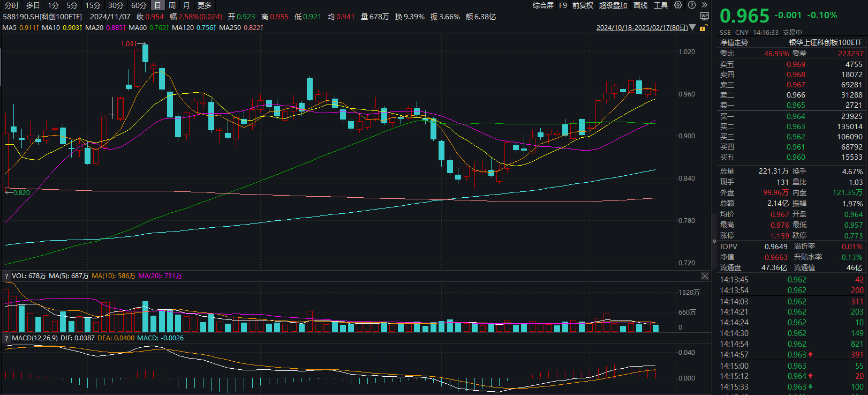Viewport: 868px width, 395px height.
Task: Open the chart settings gear icon
Action: [x=678, y=5]
